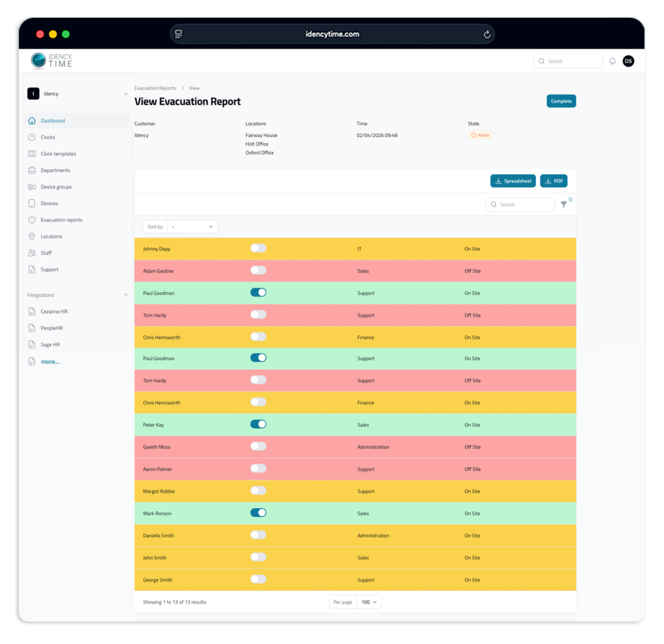
Task: Open the Departments page
Action: [55, 170]
